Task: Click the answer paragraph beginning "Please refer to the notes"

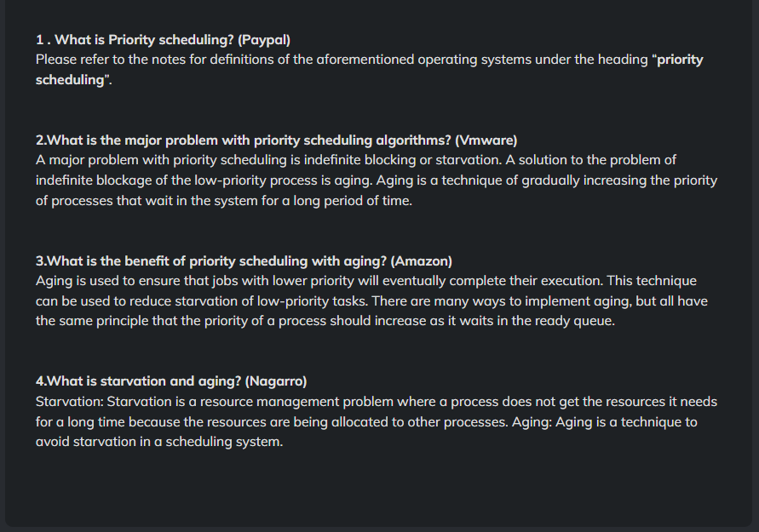Action: pyautogui.click(x=256, y=60)
